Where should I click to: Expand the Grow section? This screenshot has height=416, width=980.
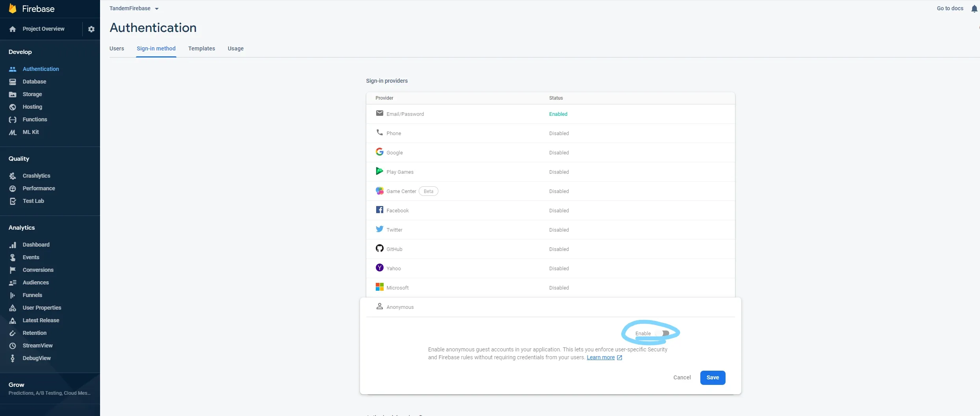(x=50, y=388)
